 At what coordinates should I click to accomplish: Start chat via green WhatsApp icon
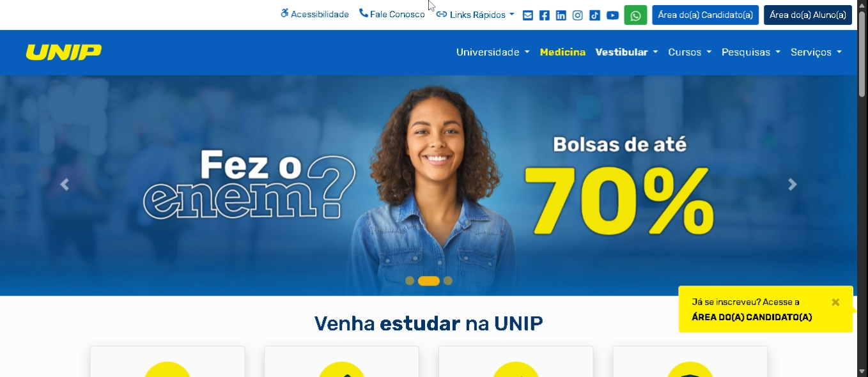tap(635, 15)
